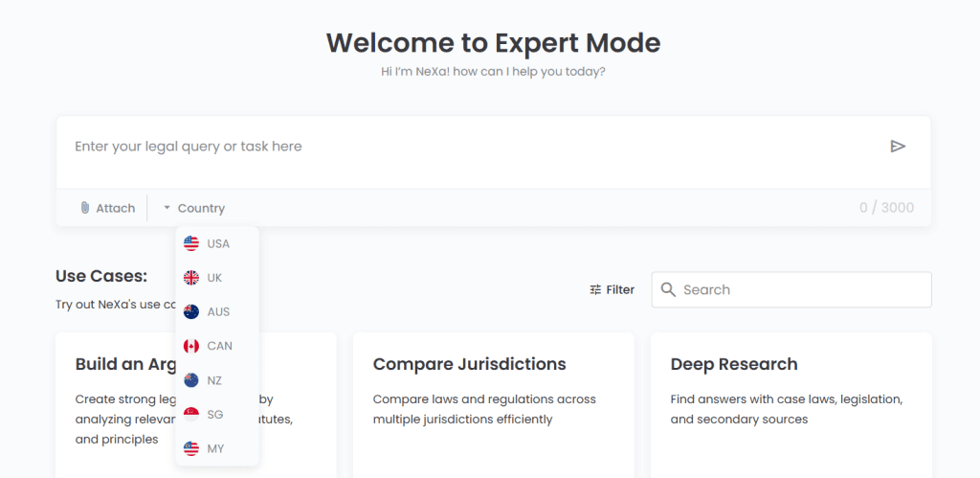Viewport: 980px width, 478px height.
Task: Click the Filter sliders icon
Action: point(595,289)
